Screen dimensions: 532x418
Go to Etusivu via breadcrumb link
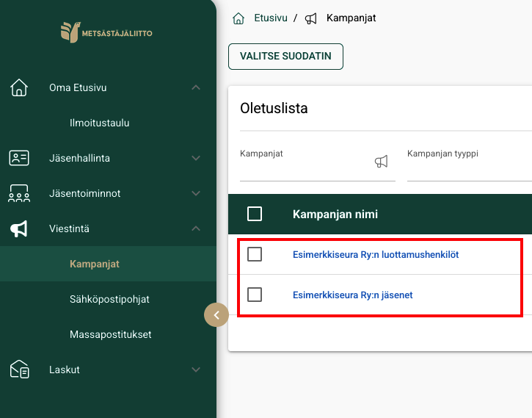[271, 18]
